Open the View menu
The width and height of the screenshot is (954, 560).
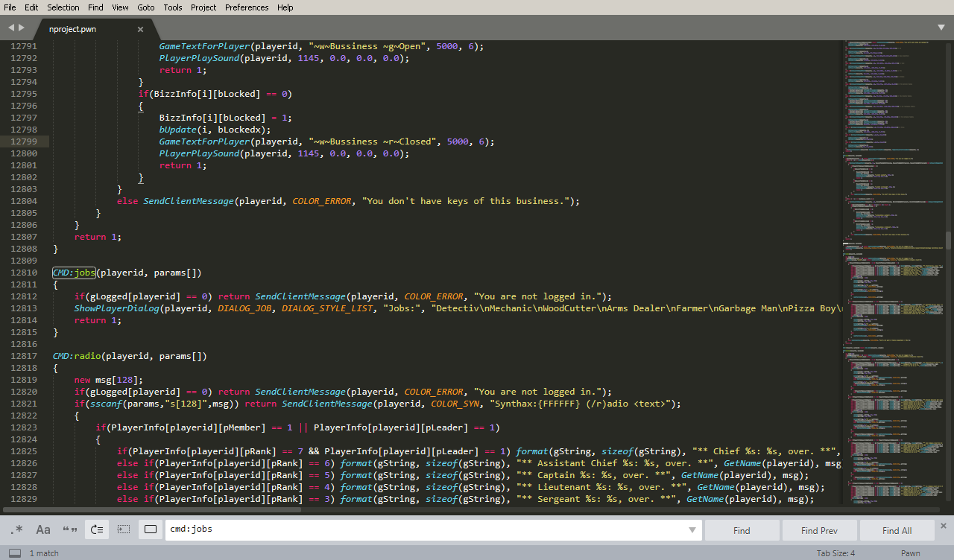point(120,7)
